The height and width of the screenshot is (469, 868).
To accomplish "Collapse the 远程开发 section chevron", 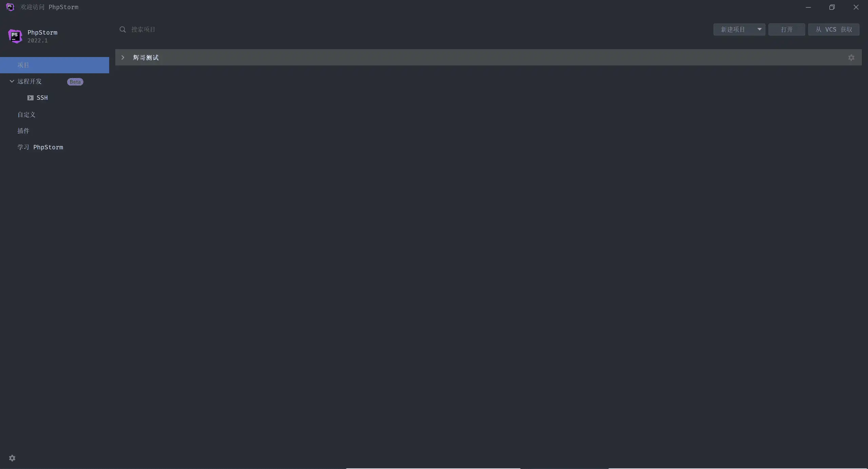I will tap(12, 81).
